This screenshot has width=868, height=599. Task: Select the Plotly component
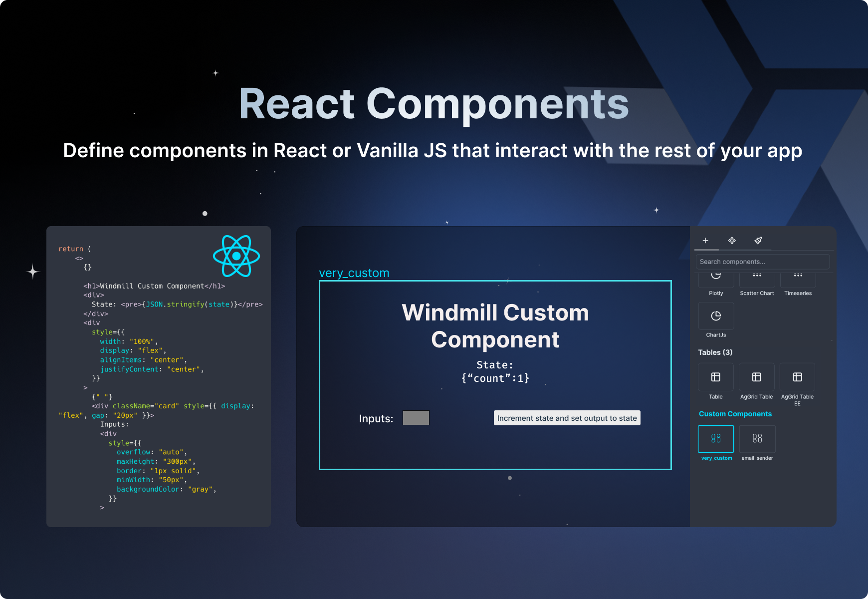tap(716, 280)
